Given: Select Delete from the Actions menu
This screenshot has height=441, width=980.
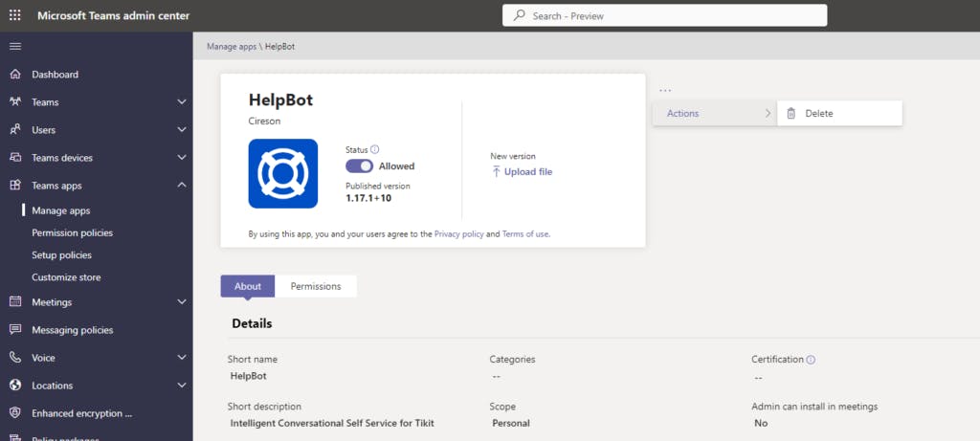Looking at the screenshot, I should (818, 114).
